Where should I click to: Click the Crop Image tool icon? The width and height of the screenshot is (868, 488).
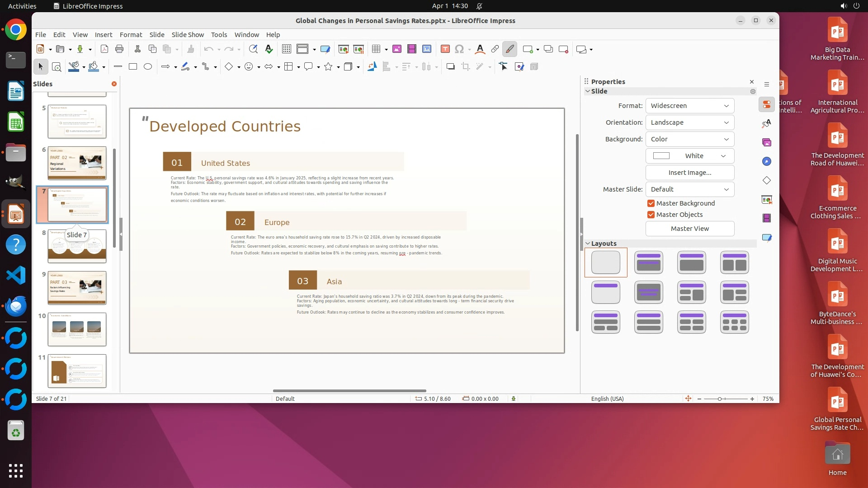(x=466, y=67)
